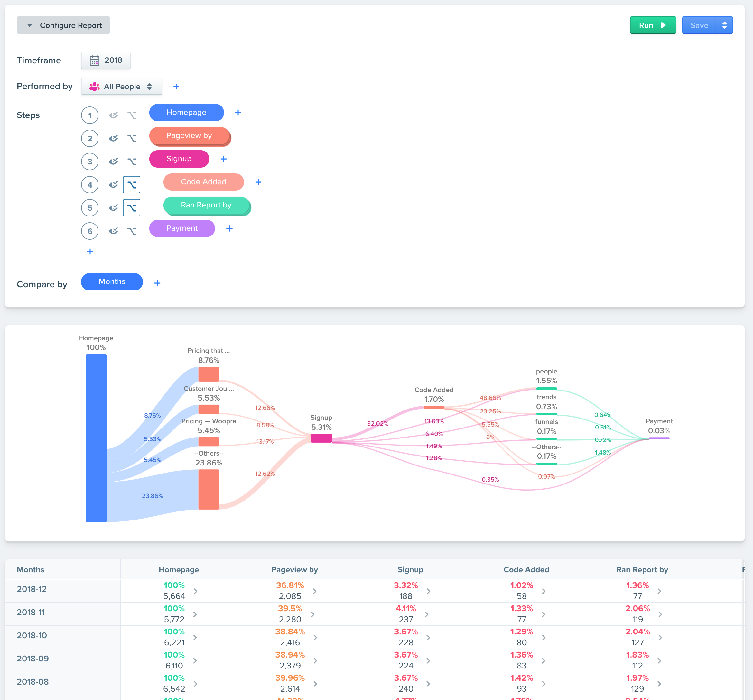Expand 2018-12 Homepage row chevron
This screenshot has width=753, height=700.
pos(195,591)
